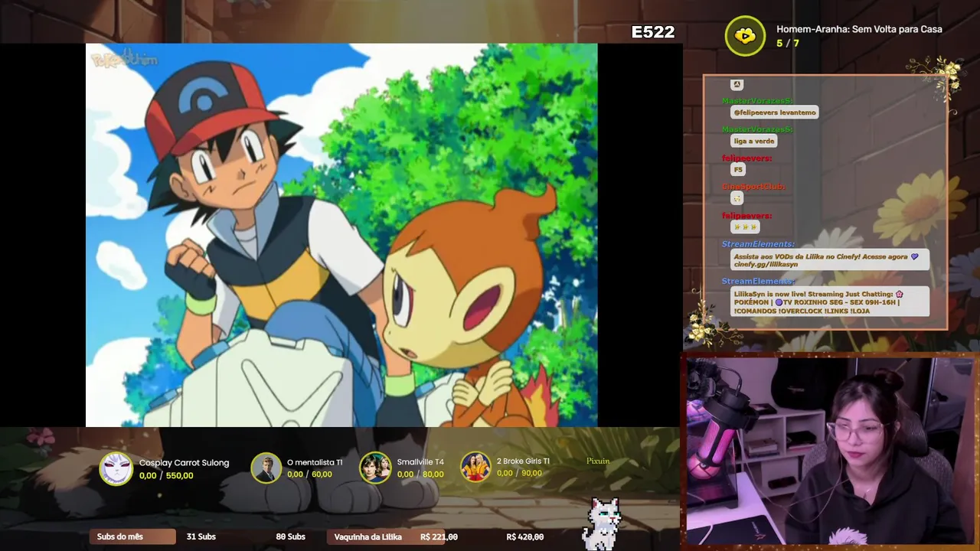Click the 5 / 7 progress count
Image resolution: width=980 pixels, height=551 pixels.
pos(788,44)
